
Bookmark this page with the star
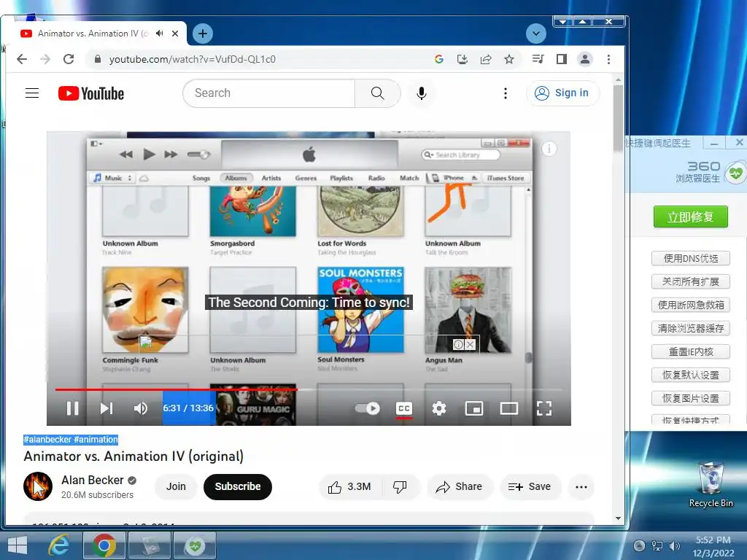click(509, 59)
